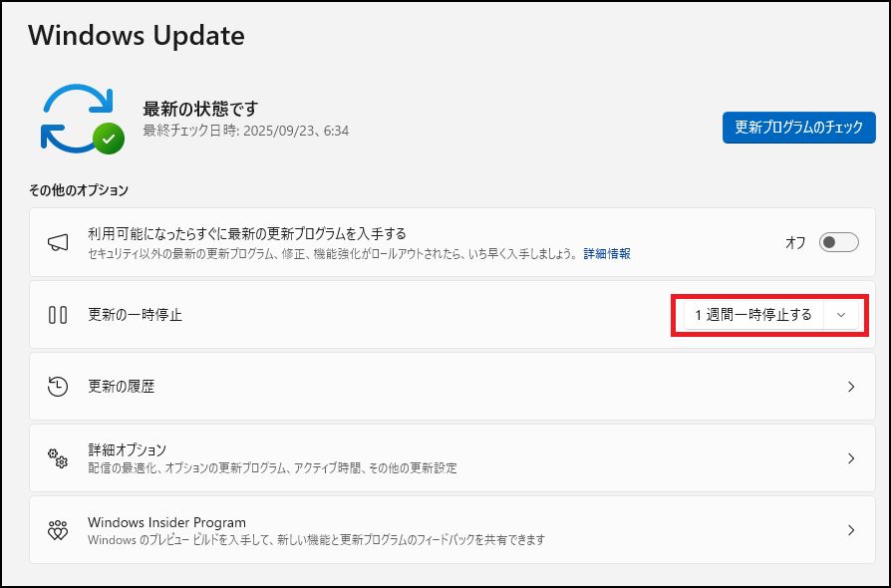The image size is (891, 588).
Task: Click the 更新プログラムのチェック button
Action: tap(799, 128)
